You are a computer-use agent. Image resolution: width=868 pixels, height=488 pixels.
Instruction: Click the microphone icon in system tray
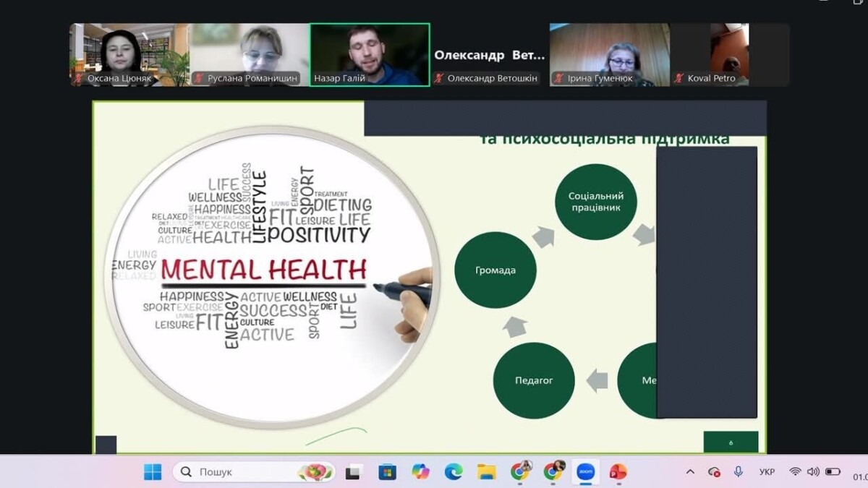tap(738, 471)
